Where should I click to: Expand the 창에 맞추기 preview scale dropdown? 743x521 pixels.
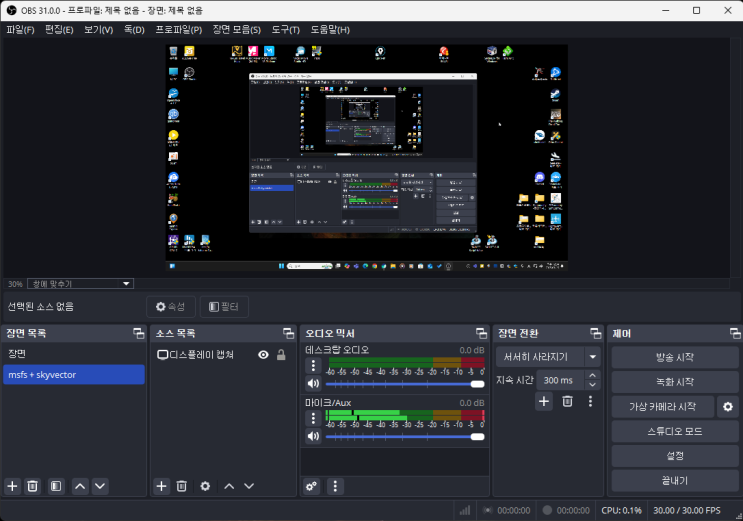point(80,284)
